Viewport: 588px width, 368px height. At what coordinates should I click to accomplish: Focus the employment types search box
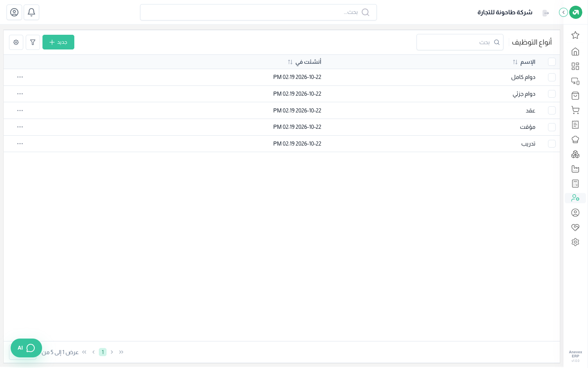pyautogui.click(x=460, y=42)
